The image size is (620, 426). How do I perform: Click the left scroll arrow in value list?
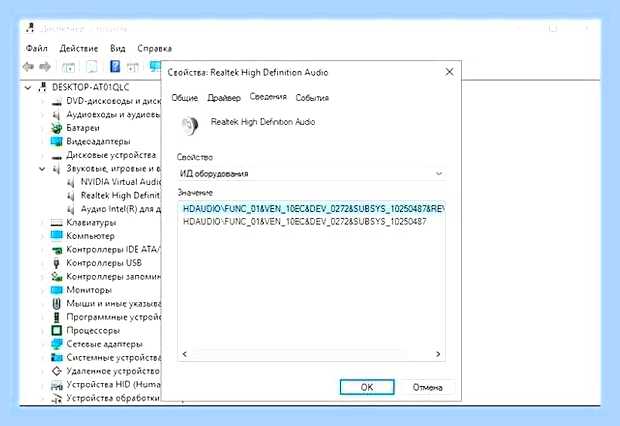(185, 354)
